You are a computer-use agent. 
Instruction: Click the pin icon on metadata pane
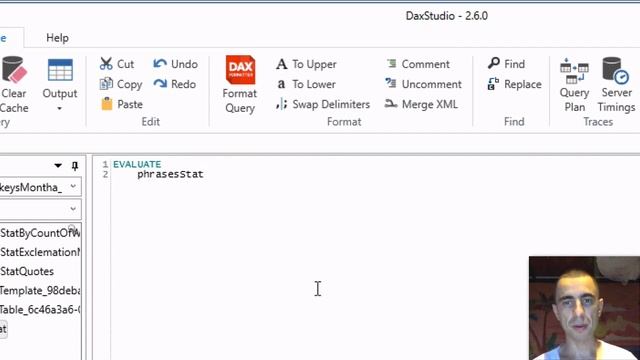(x=75, y=166)
